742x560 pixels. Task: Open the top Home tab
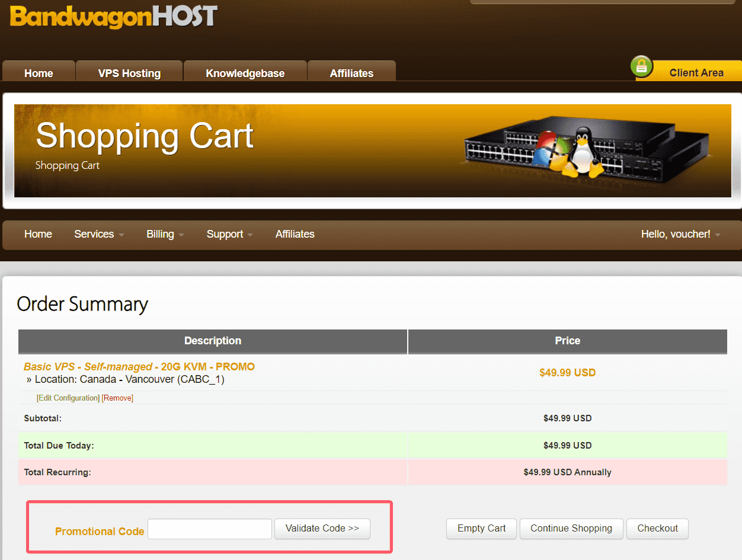click(x=39, y=72)
